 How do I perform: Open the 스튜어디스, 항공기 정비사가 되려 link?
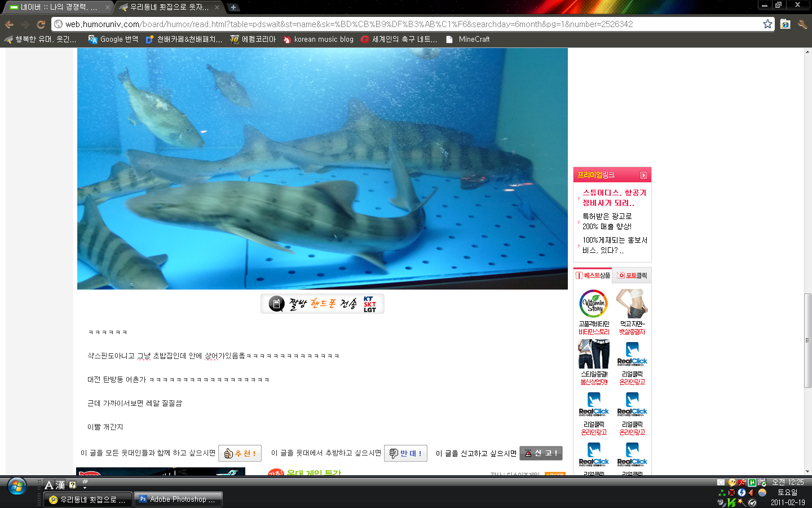pyautogui.click(x=615, y=198)
